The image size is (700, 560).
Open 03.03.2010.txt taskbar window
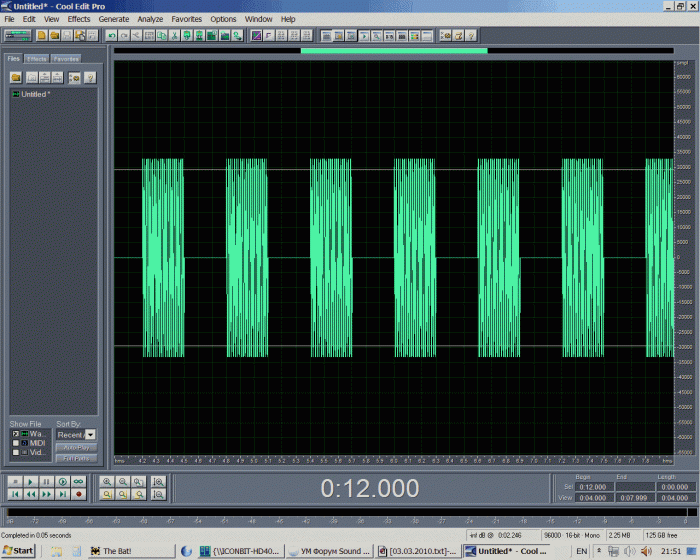click(x=418, y=551)
